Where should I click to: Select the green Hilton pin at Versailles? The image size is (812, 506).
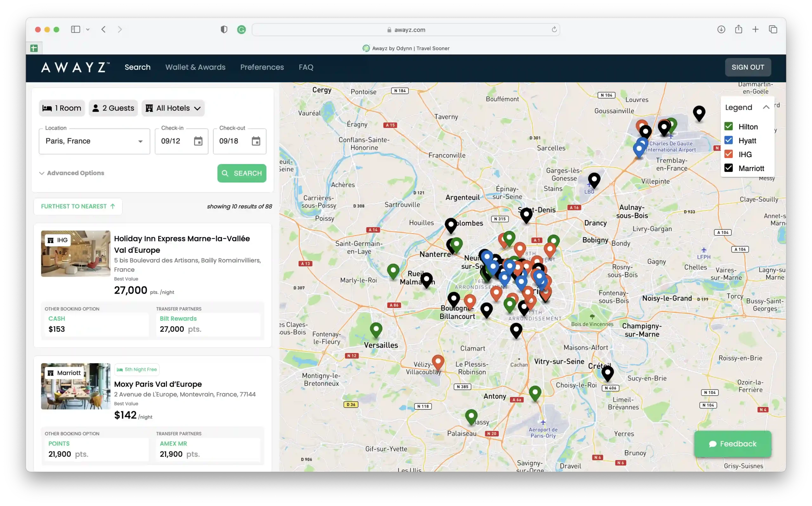click(x=376, y=330)
